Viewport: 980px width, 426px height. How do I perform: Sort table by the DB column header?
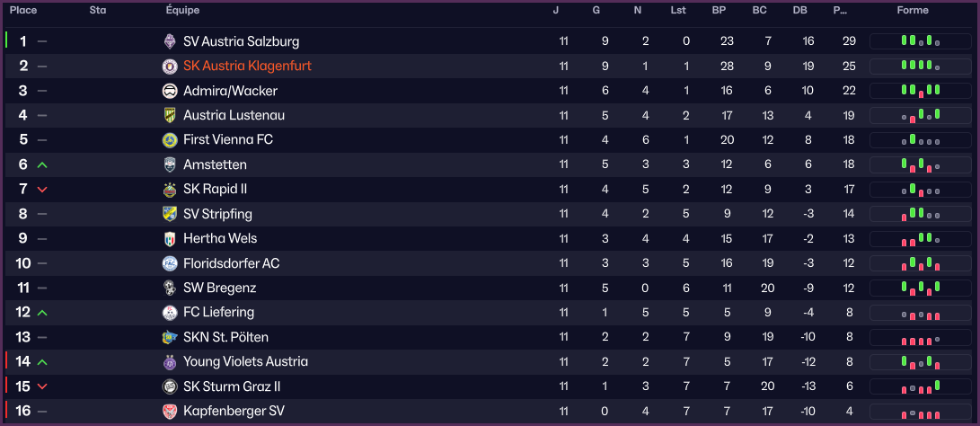(800, 10)
